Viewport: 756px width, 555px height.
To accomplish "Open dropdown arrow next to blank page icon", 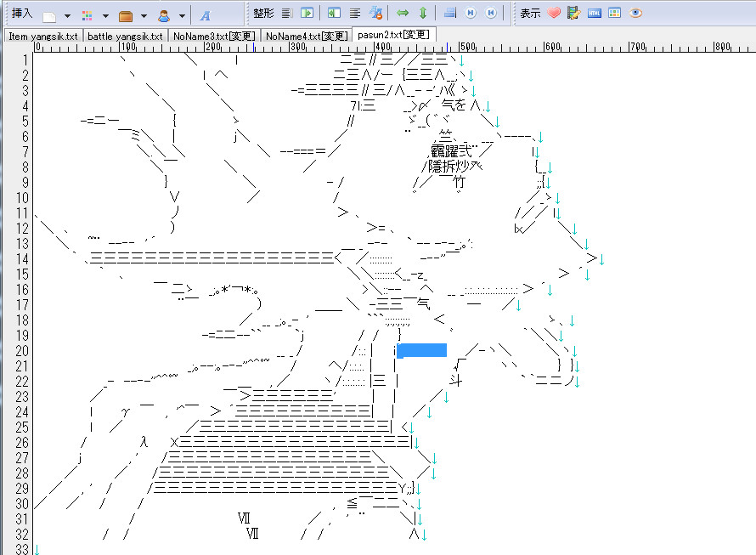I will click(x=68, y=15).
